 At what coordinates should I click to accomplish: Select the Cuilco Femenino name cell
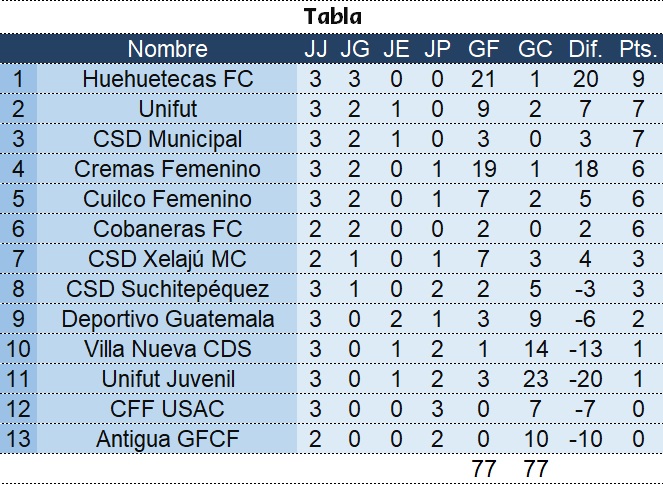pyautogui.click(x=168, y=199)
